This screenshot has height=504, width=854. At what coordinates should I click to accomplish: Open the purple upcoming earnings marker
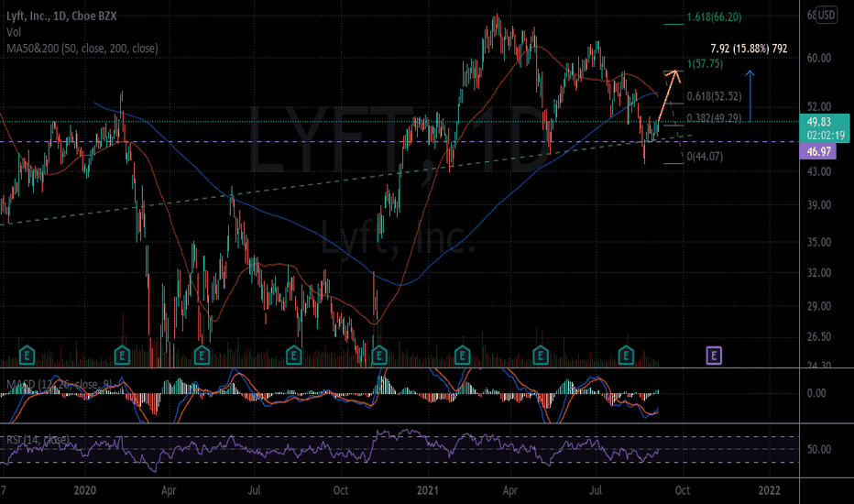click(714, 356)
